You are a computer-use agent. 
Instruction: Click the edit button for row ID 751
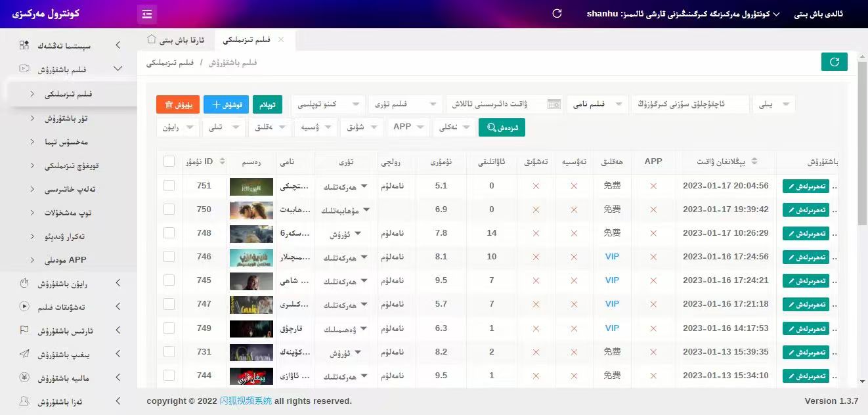[x=805, y=186]
